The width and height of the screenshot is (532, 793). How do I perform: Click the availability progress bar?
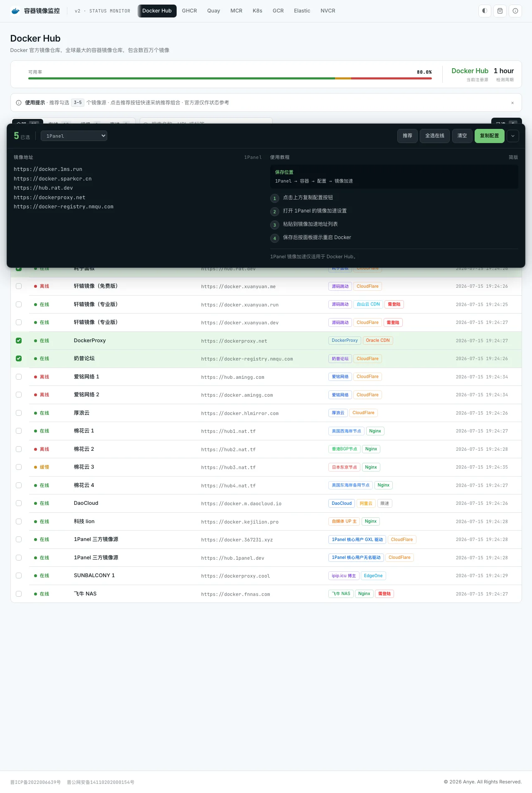point(230,78)
